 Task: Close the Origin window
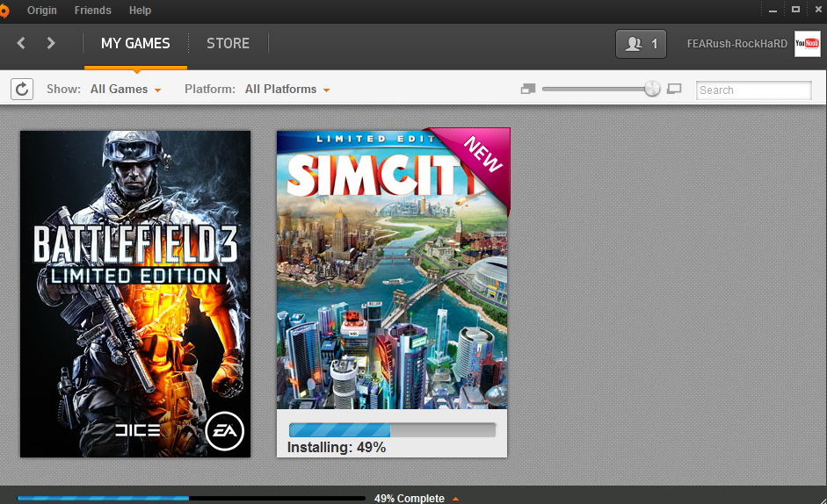(x=818, y=10)
